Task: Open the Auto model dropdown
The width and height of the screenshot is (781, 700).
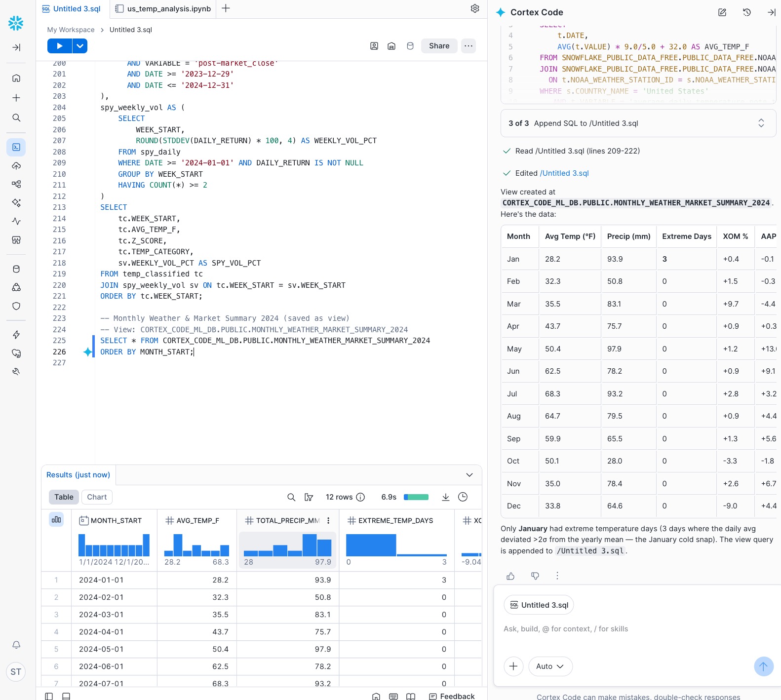Action: coord(550,666)
